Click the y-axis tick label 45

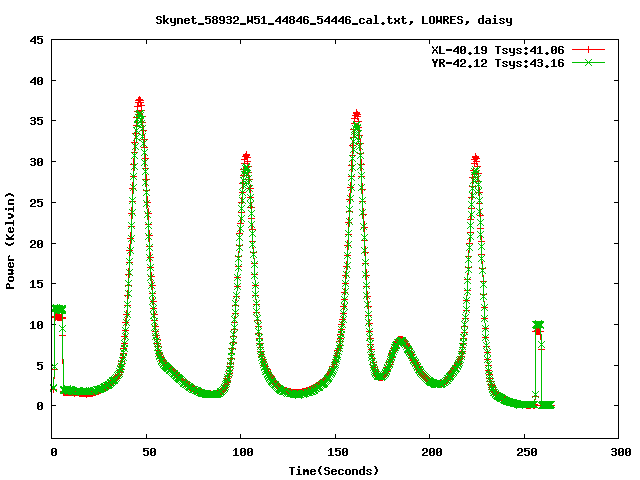pyautogui.click(x=36, y=40)
